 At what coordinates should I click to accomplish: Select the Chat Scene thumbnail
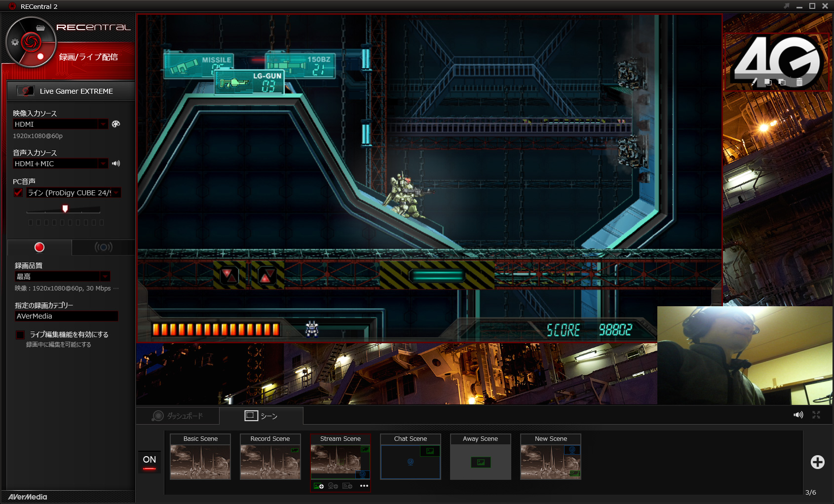click(x=411, y=457)
